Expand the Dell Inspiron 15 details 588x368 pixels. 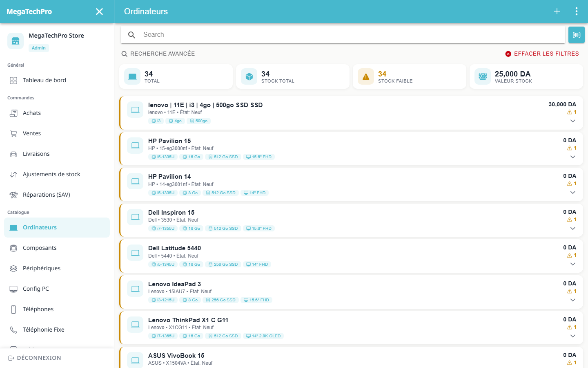(x=573, y=229)
